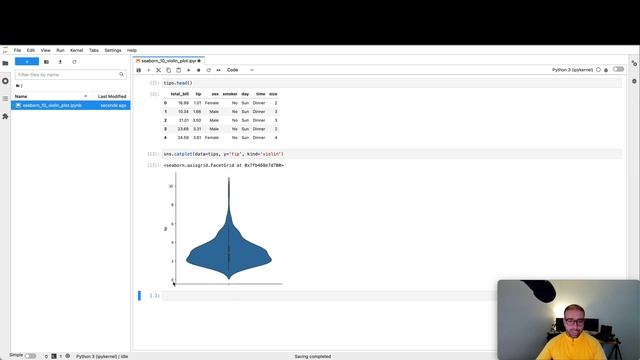
Task: Click the total_bill column header
Action: tap(180, 94)
